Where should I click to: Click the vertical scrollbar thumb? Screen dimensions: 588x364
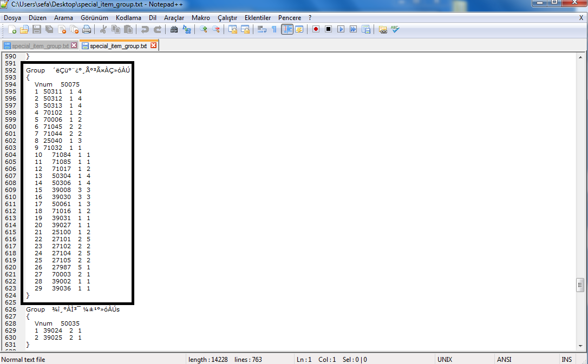580,285
